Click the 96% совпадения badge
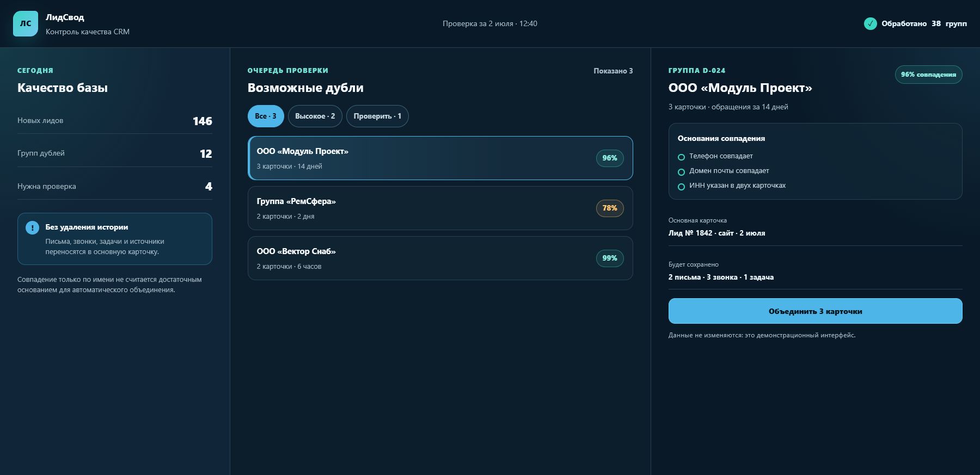Image resolution: width=980 pixels, height=475 pixels. [x=928, y=75]
